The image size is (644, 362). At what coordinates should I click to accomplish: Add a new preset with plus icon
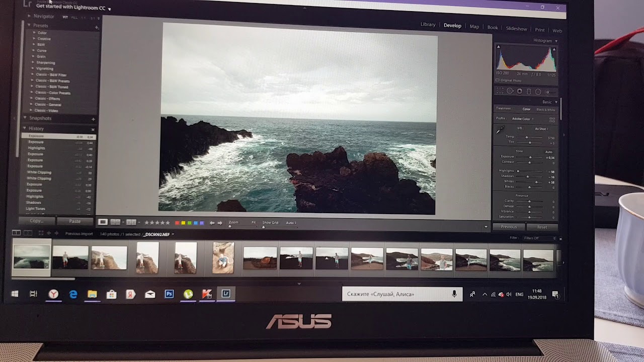[97, 27]
